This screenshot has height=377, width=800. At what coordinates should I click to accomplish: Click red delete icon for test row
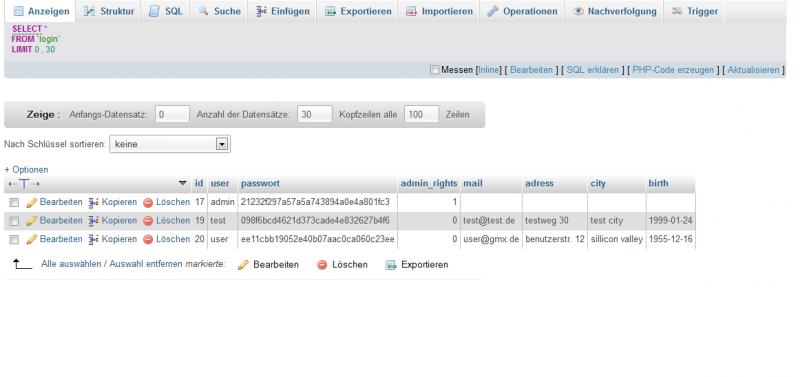[x=148, y=221]
